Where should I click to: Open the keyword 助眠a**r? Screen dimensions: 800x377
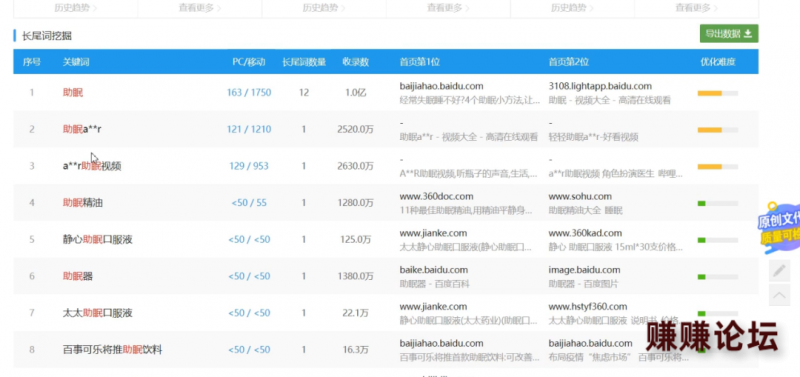pos(82,129)
